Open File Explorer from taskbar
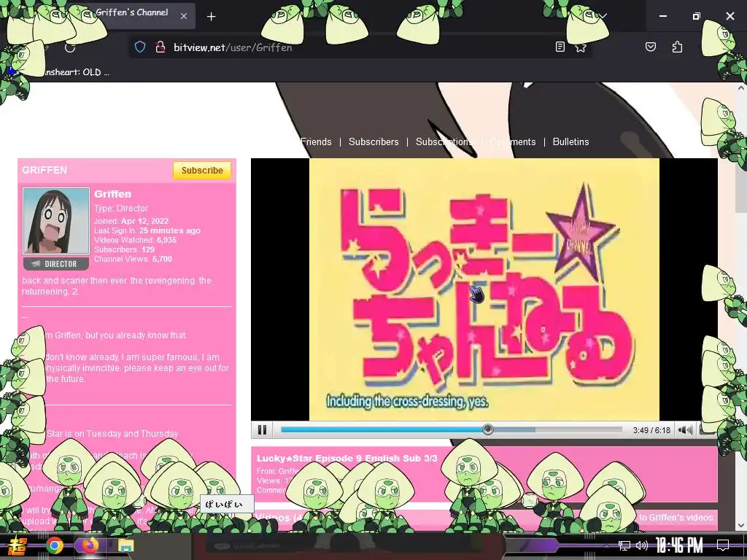747x560 pixels. [126, 545]
